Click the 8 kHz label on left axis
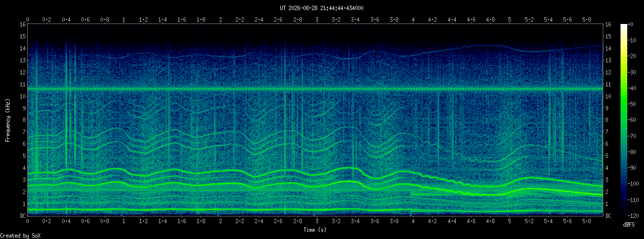The height and width of the screenshot is (239, 644). point(24,120)
